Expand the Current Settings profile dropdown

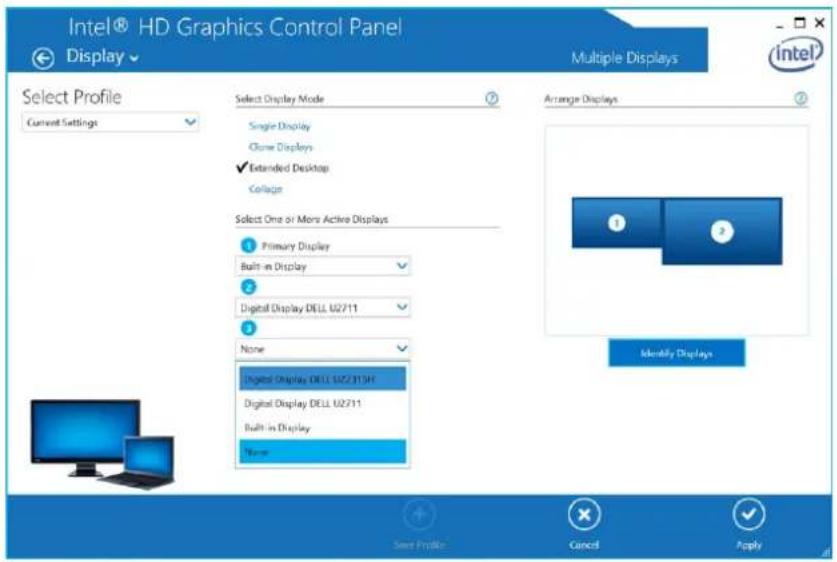click(110, 123)
